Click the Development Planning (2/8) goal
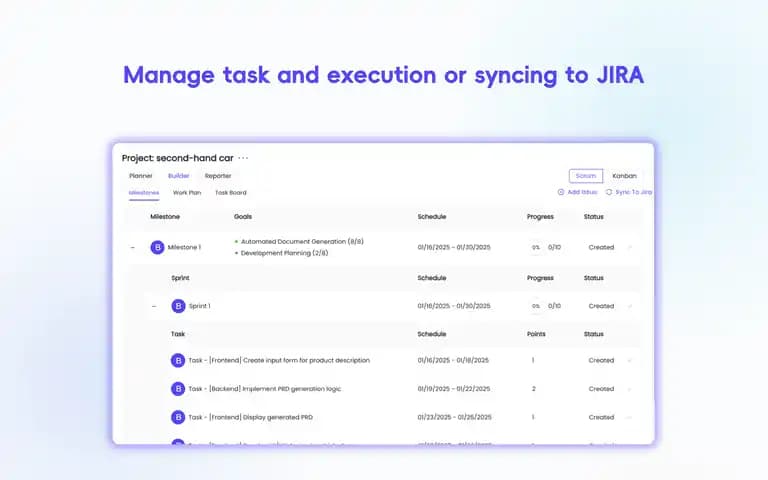The width and height of the screenshot is (768, 480). (x=285, y=253)
